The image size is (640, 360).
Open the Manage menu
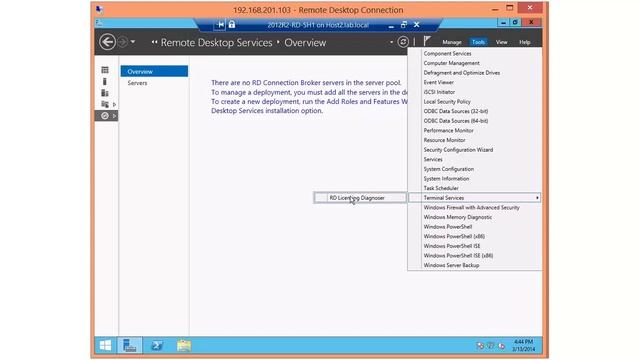click(452, 42)
